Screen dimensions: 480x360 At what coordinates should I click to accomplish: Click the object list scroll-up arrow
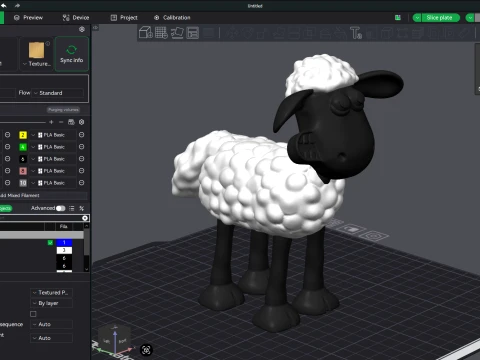[x=86, y=226]
